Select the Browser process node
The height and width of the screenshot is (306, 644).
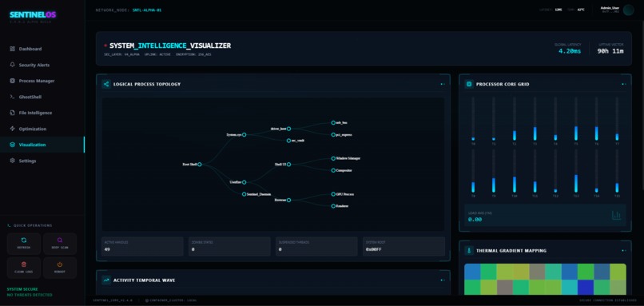tap(288, 200)
